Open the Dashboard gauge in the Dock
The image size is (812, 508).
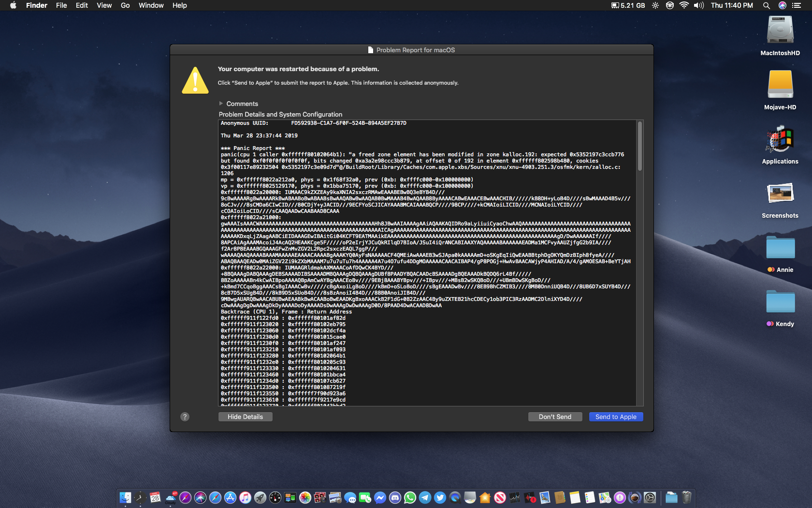275,497
